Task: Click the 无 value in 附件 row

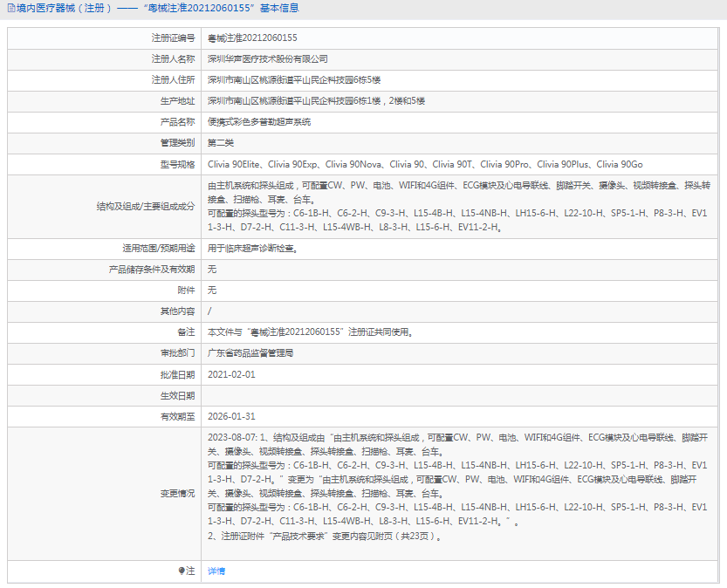Action: (x=212, y=290)
